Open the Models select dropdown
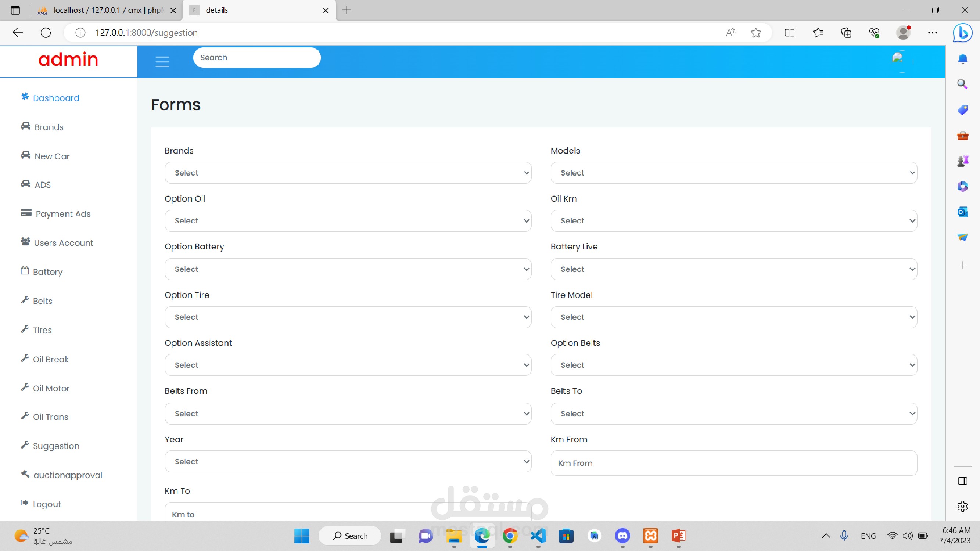 coord(733,173)
